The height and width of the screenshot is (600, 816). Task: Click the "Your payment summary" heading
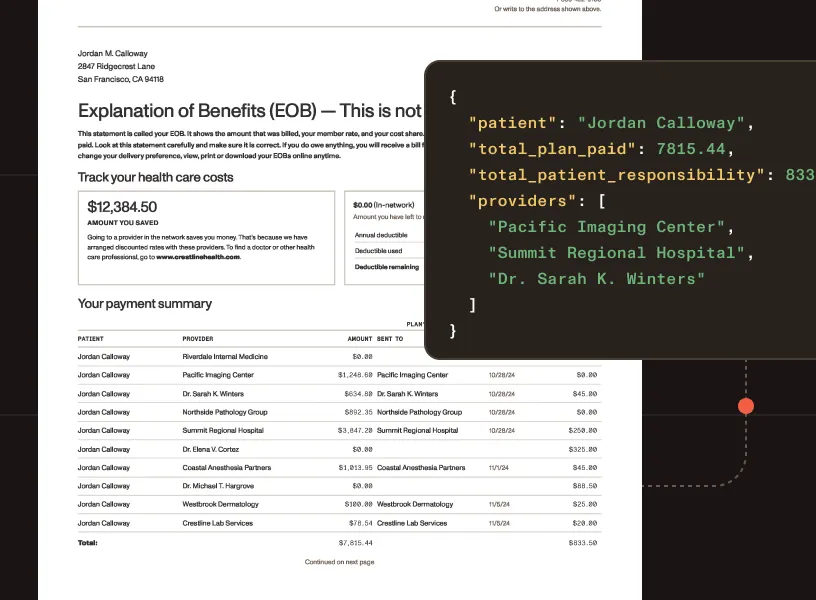145,304
